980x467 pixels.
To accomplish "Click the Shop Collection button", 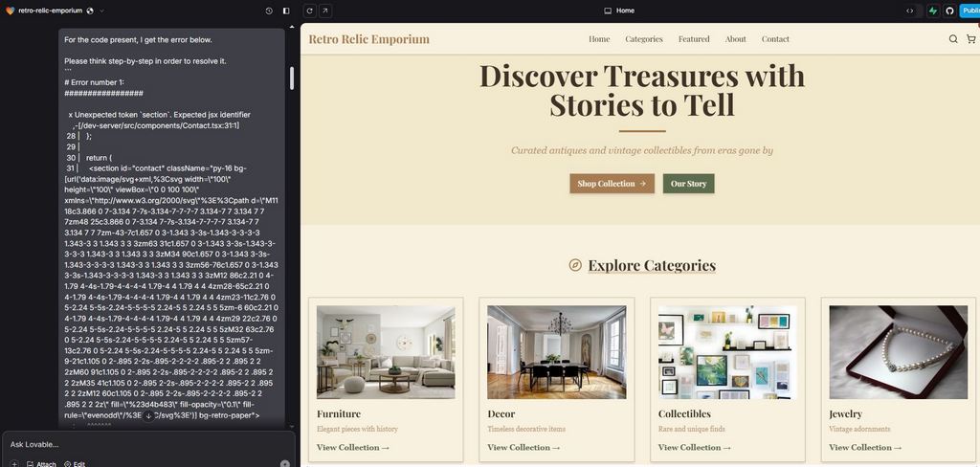I will click(612, 184).
